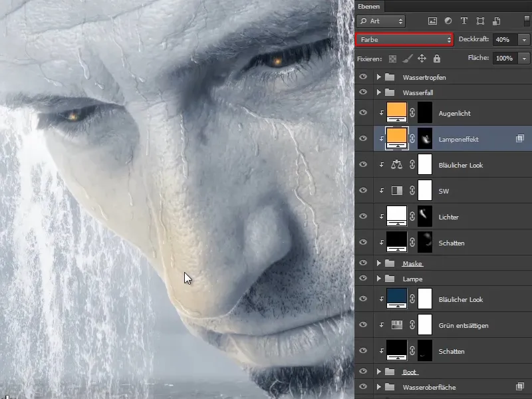Toggle mask link on Lampeneffekt layer
Image resolution: width=532 pixels, height=399 pixels.
[412, 138]
